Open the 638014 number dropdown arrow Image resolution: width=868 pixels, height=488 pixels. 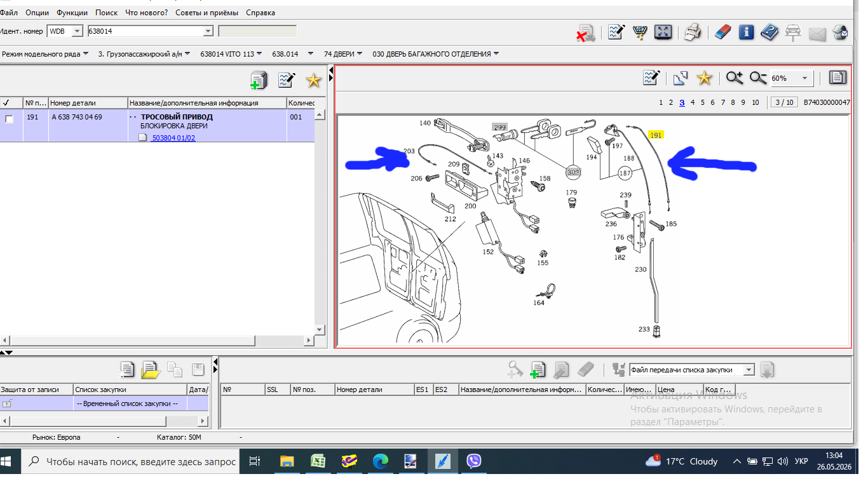[208, 30]
